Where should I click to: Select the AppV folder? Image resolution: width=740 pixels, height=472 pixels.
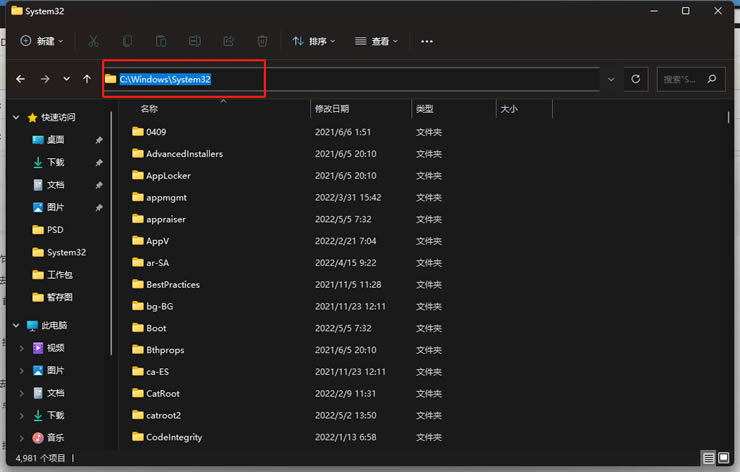pyautogui.click(x=151, y=241)
